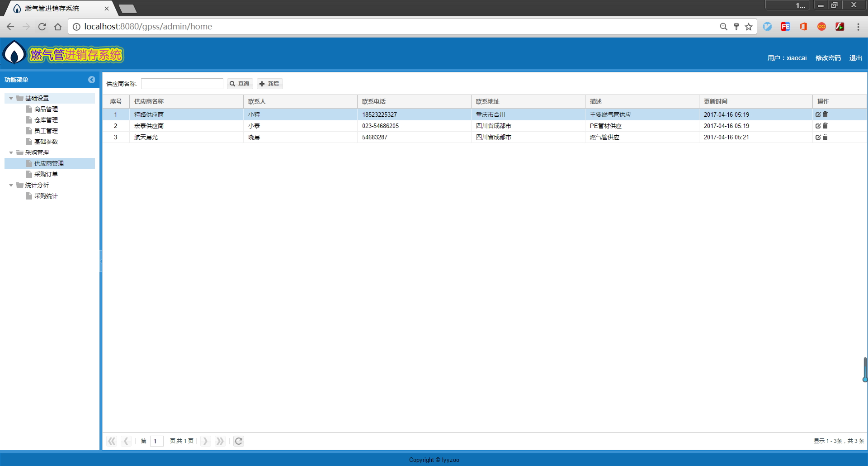Click the 描述 column header
868x466 pixels.
tap(642, 101)
